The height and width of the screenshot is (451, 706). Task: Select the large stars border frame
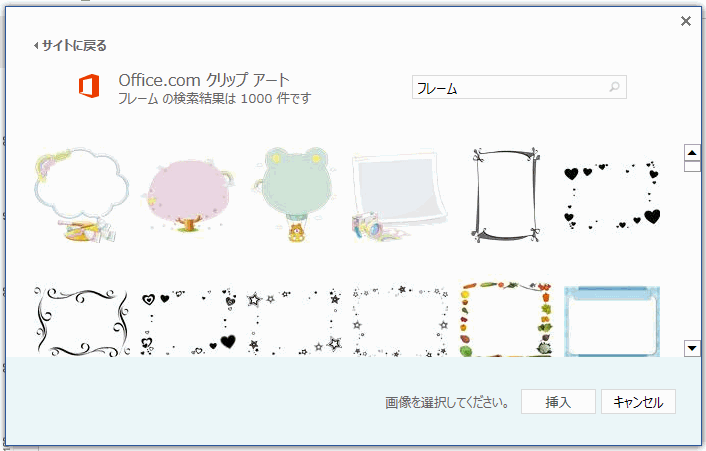[x=294, y=322]
